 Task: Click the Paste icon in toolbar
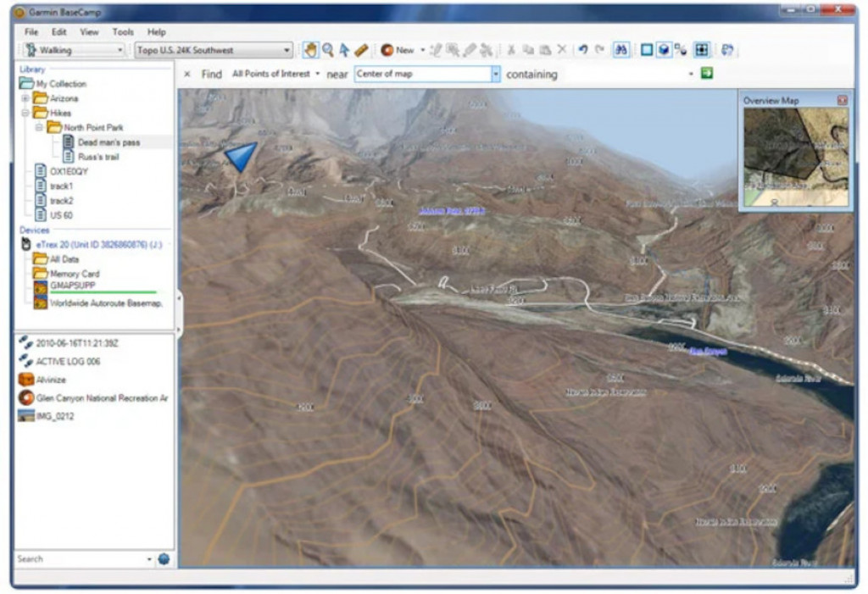[x=545, y=50]
